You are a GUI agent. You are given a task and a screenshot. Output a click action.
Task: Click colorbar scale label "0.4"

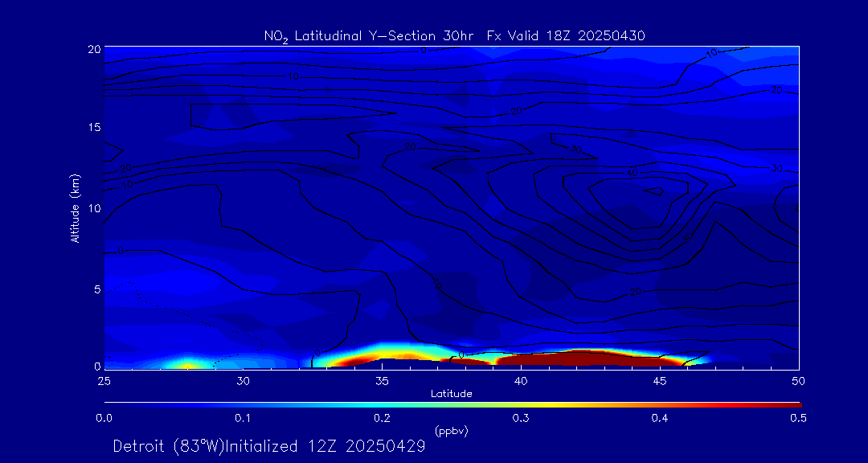pos(659,419)
